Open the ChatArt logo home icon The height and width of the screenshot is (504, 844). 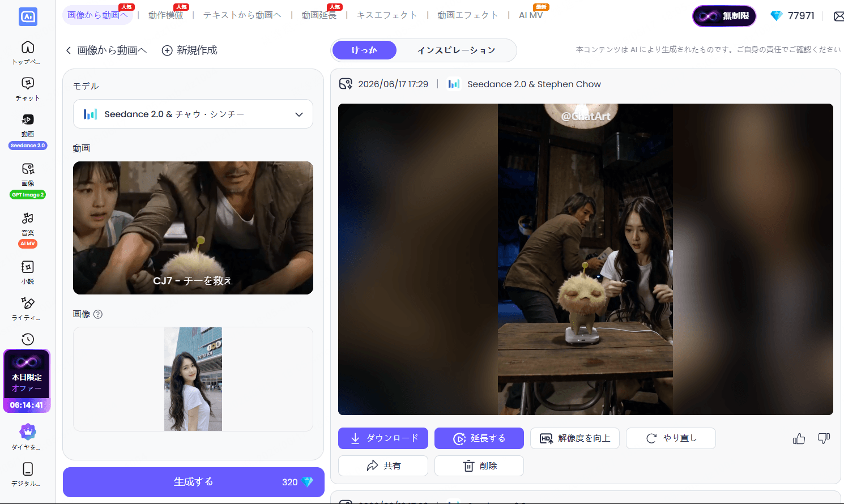pyautogui.click(x=28, y=16)
